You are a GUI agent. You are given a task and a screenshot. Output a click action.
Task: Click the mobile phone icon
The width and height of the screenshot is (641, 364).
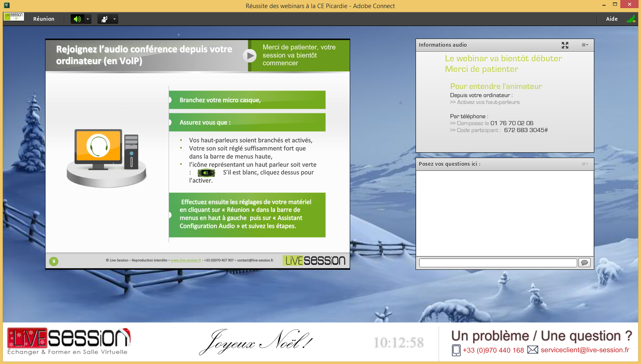coord(456,350)
